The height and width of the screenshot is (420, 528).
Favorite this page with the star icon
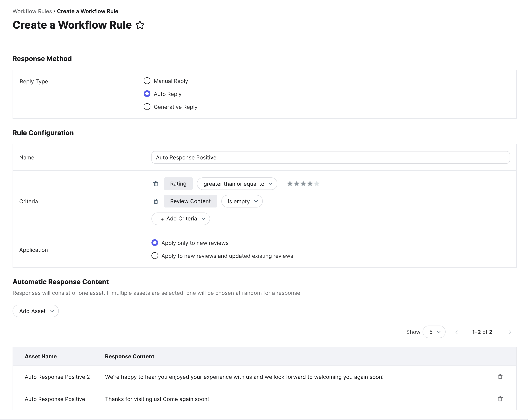tap(140, 25)
